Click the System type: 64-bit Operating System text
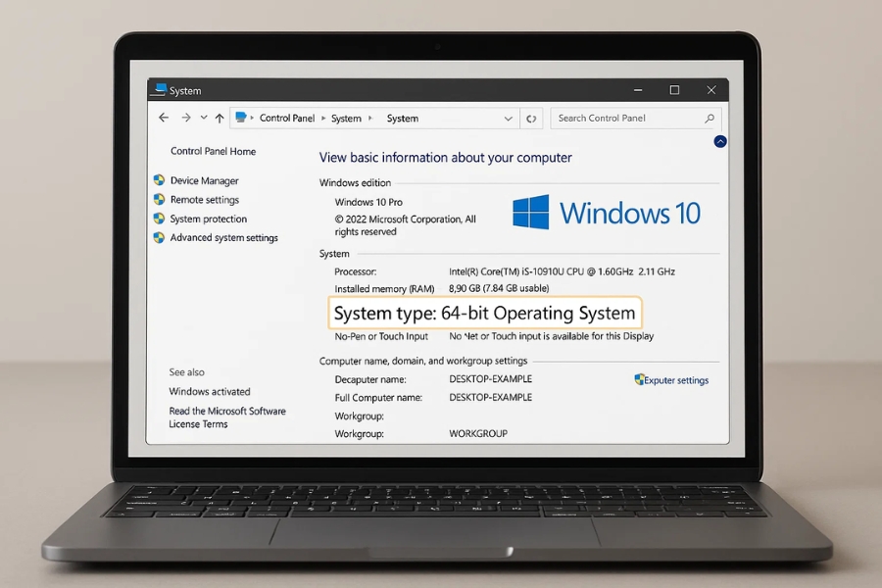882x588 pixels. click(484, 313)
